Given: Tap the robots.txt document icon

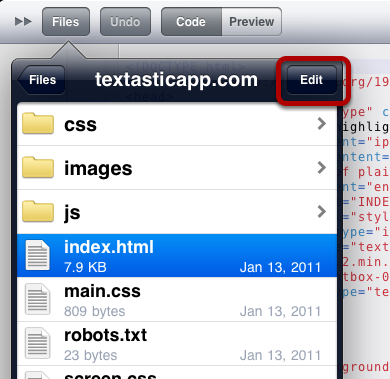Looking at the screenshot, I should pos(38,343).
